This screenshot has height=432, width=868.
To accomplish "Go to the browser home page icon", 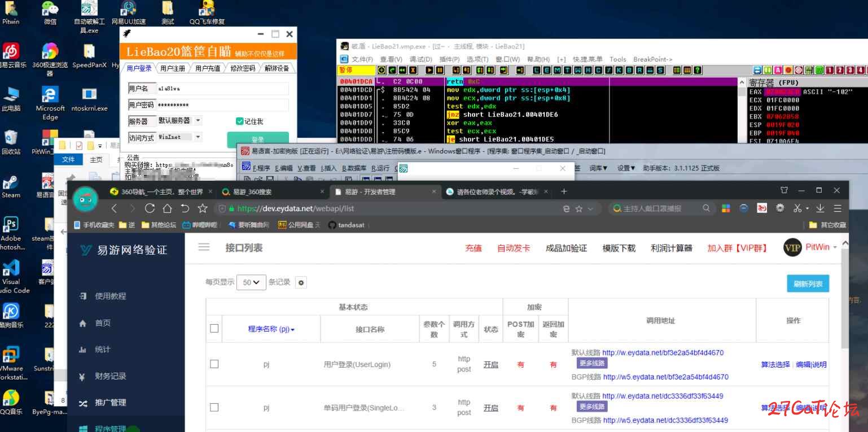I will click(x=167, y=208).
